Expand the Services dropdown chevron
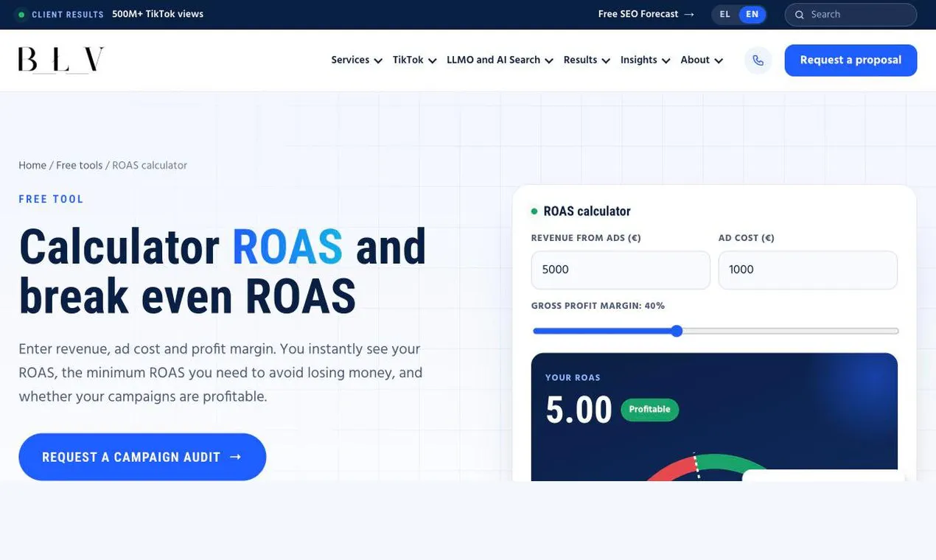Image resolution: width=936 pixels, height=560 pixels. click(x=378, y=61)
